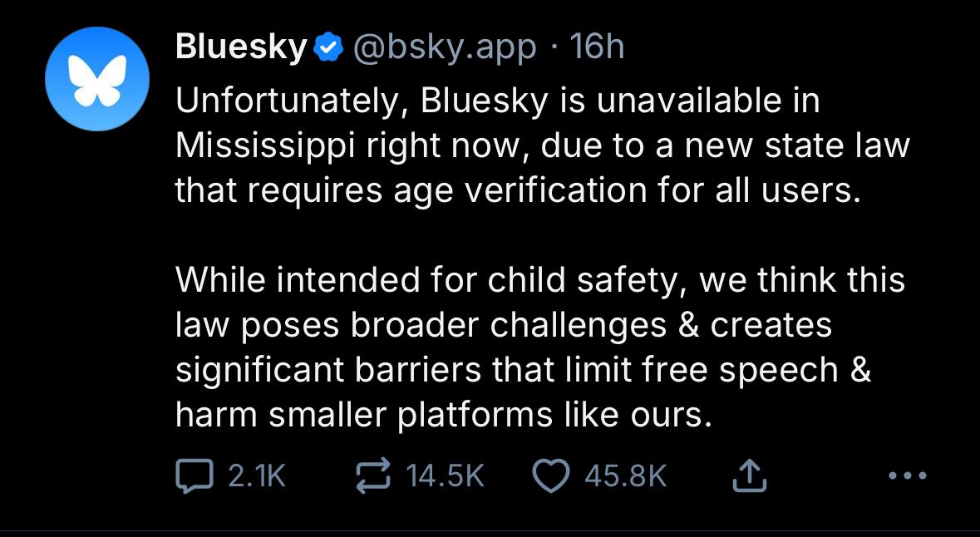The height and width of the screenshot is (537, 980).
Task: Open the Bluesky butterfly profile avatar
Action: [97, 79]
